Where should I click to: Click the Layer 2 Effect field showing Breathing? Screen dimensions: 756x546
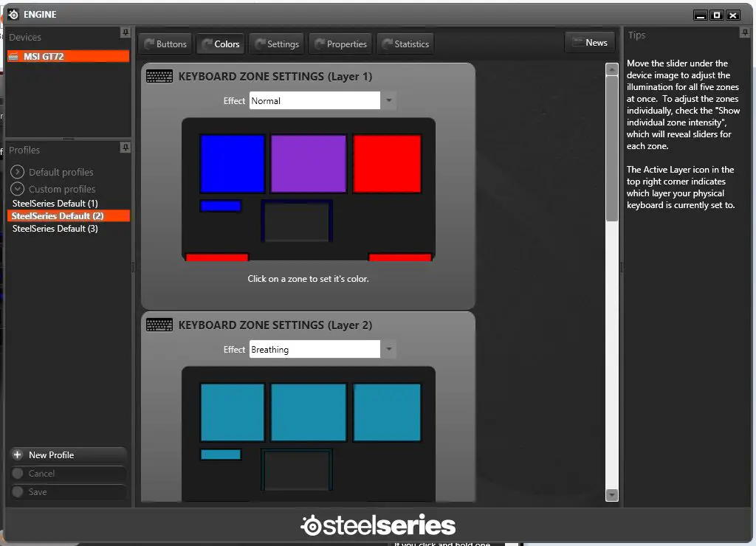coord(315,349)
